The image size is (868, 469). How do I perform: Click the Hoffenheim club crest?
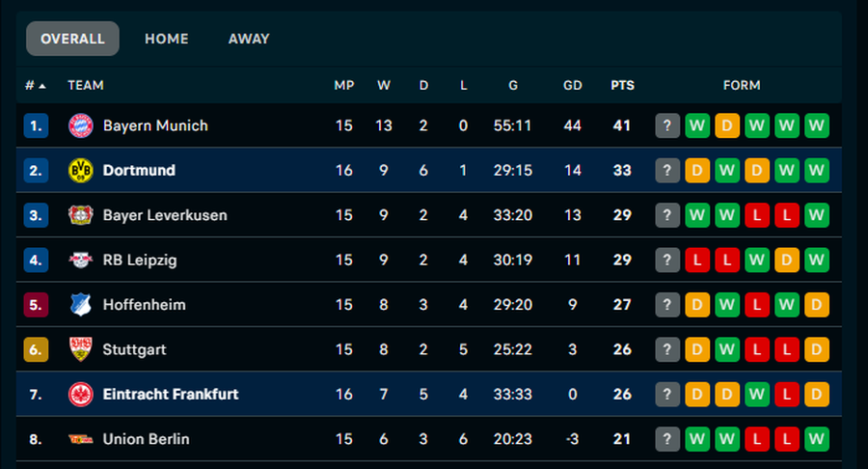pos(80,305)
